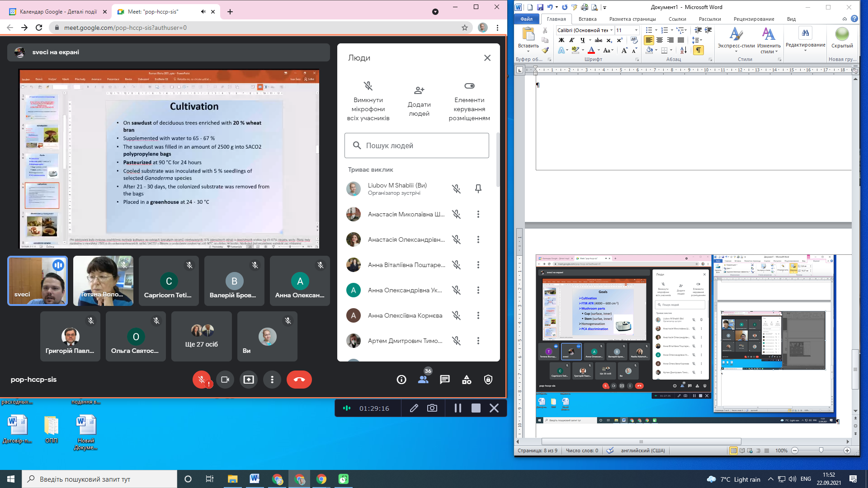
Task: Switch to Вставка ribbon tab
Action: (587, 19)
